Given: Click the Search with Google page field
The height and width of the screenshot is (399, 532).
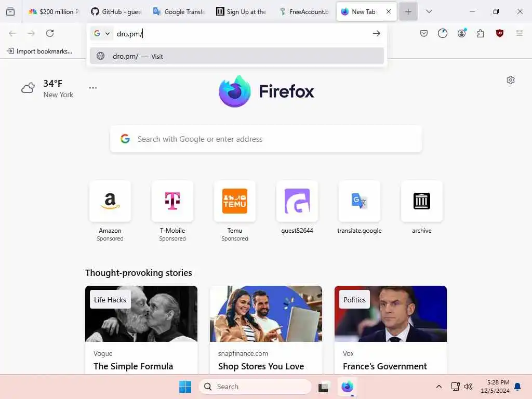Looking at the screenshot, I should 265,139.
